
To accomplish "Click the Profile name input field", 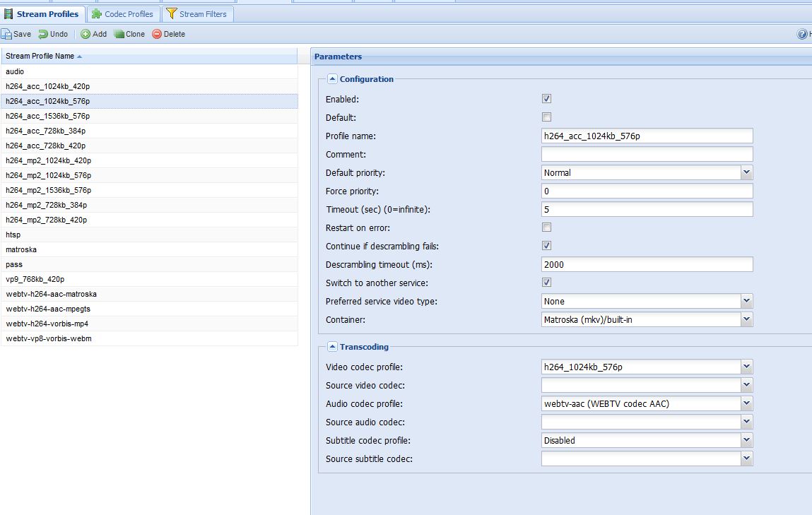I will tap(647, 136).
